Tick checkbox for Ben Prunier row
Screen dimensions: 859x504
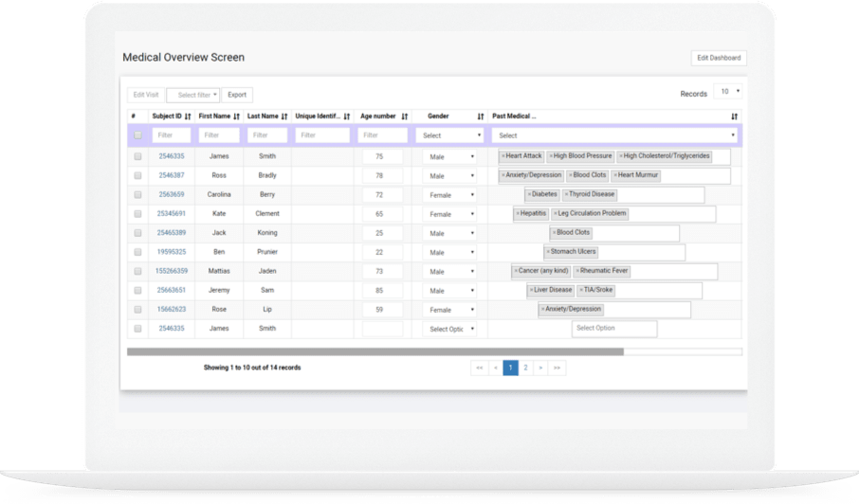(138, 252)
